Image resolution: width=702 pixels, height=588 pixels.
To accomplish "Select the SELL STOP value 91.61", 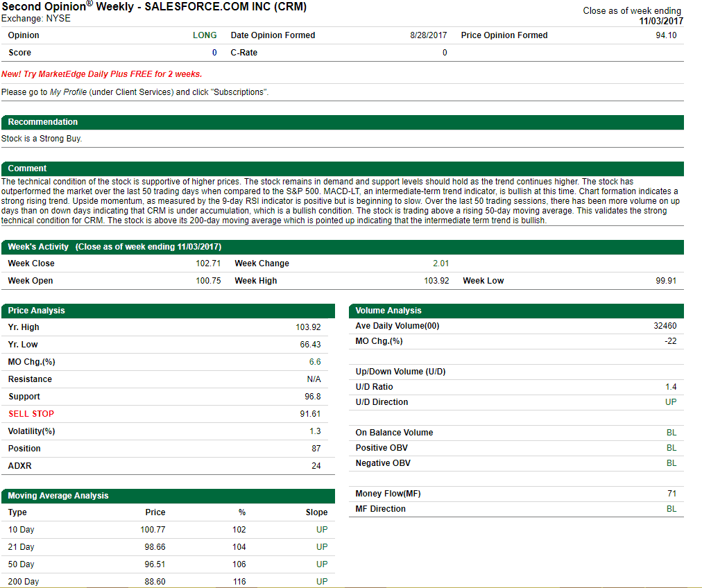I will click(x=310, y=414).
